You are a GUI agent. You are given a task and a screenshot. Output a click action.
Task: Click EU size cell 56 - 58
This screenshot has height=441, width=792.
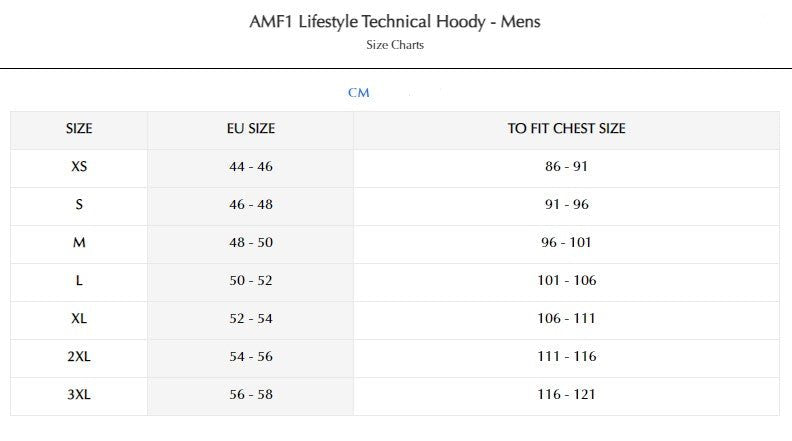251,394
